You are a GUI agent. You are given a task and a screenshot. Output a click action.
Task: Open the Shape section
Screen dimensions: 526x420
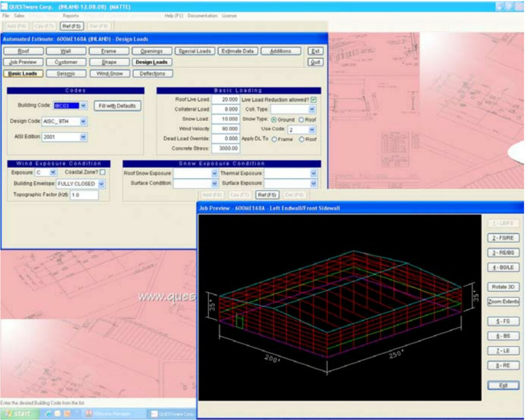[109, 62]
